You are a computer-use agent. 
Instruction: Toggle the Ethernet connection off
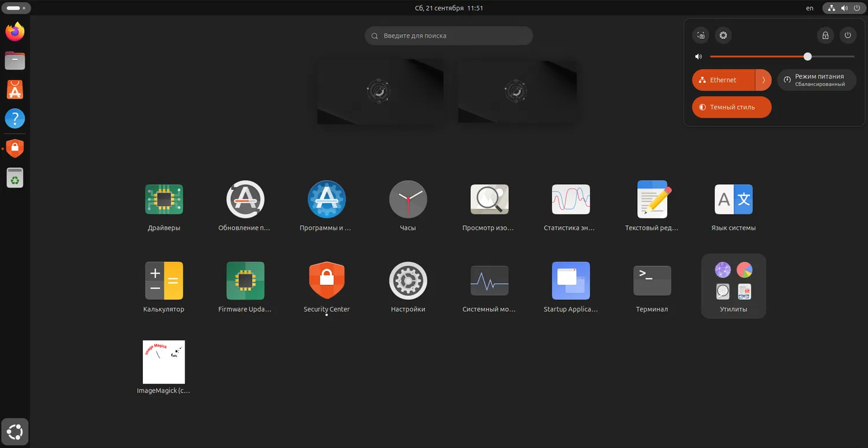(723, 80)
